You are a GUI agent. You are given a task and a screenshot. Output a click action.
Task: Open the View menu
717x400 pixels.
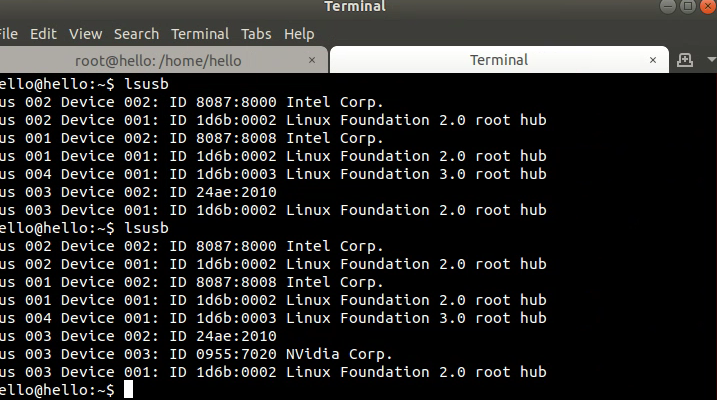(x=86, y=34)
